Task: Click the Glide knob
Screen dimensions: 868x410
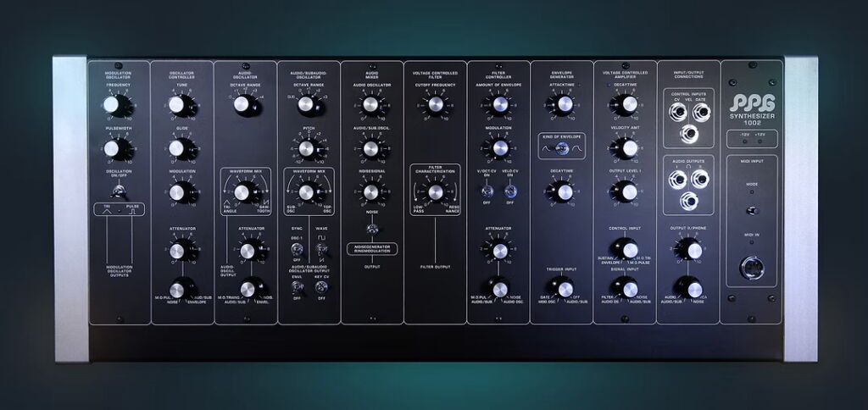Action: [x=178, y=149]
